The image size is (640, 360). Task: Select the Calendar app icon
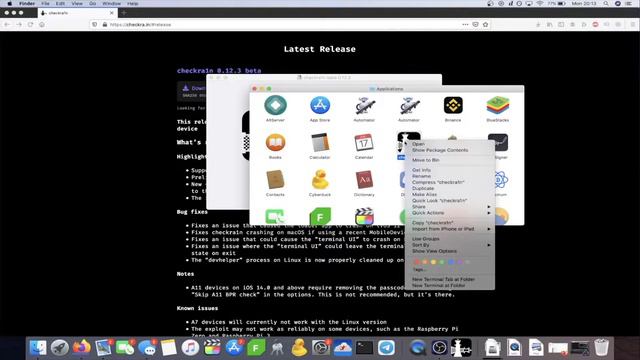(364, 142)
